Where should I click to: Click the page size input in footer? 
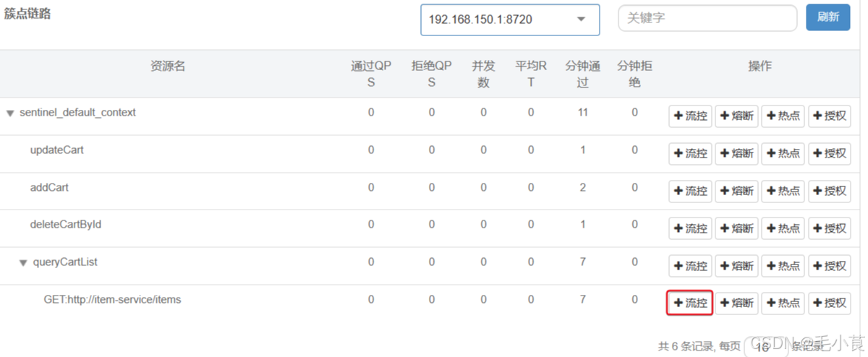point(765,347)
